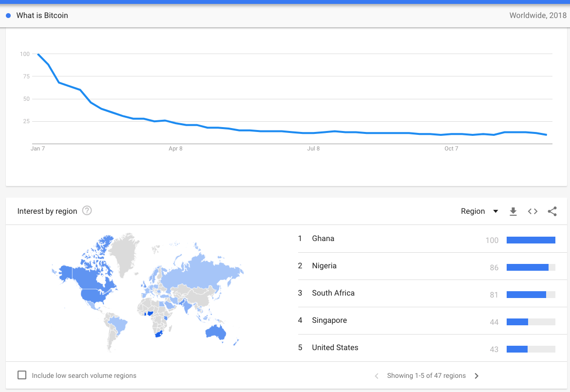
Task: Go to previous page of regions
Action: (377, 376)
